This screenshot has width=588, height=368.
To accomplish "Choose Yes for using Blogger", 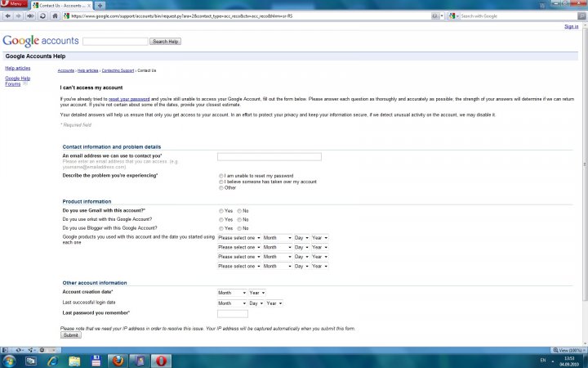I will coord(220,228).
